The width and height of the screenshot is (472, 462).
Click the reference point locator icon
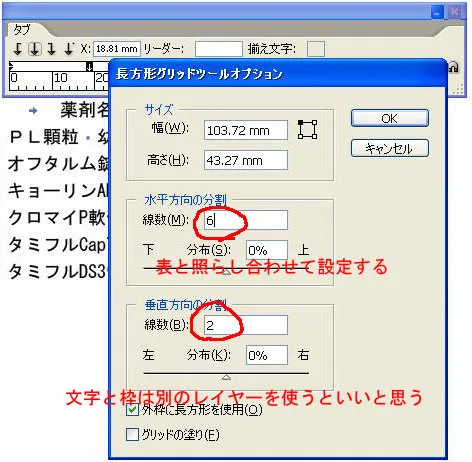[307, 129]
